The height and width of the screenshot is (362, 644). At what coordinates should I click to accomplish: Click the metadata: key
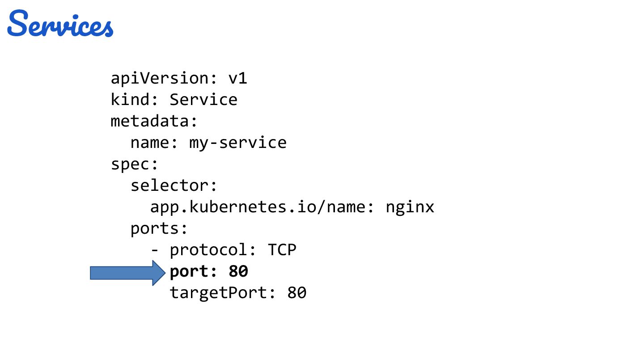(154, 121)
